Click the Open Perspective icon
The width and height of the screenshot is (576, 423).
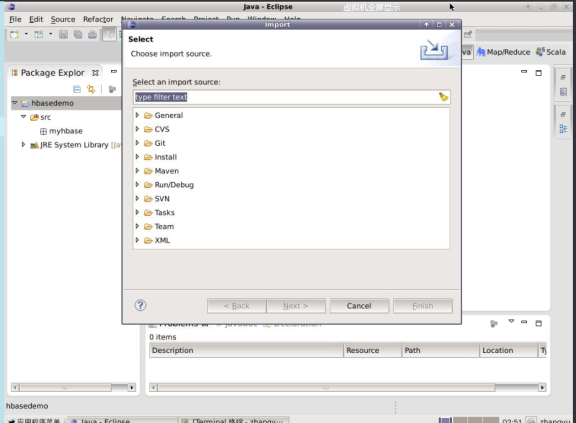(x=468, y=35)
